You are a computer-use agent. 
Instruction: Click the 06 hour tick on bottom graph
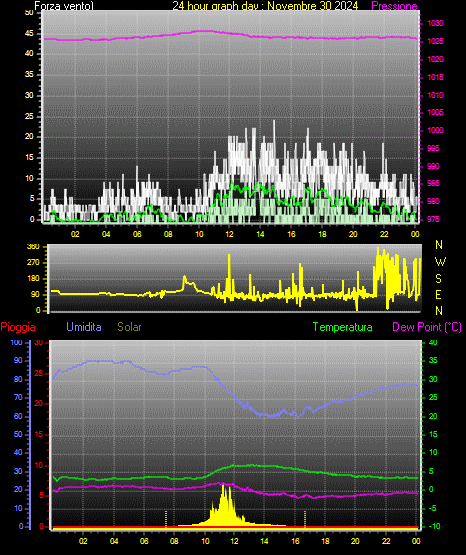click(144, 541)
